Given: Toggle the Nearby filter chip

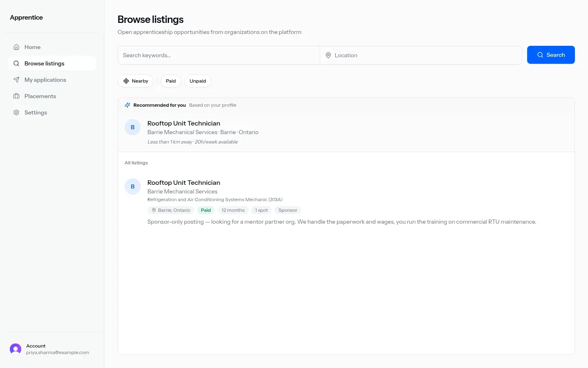Looking at the screenshot, I should pyautogui.click(x=136, y=81).
